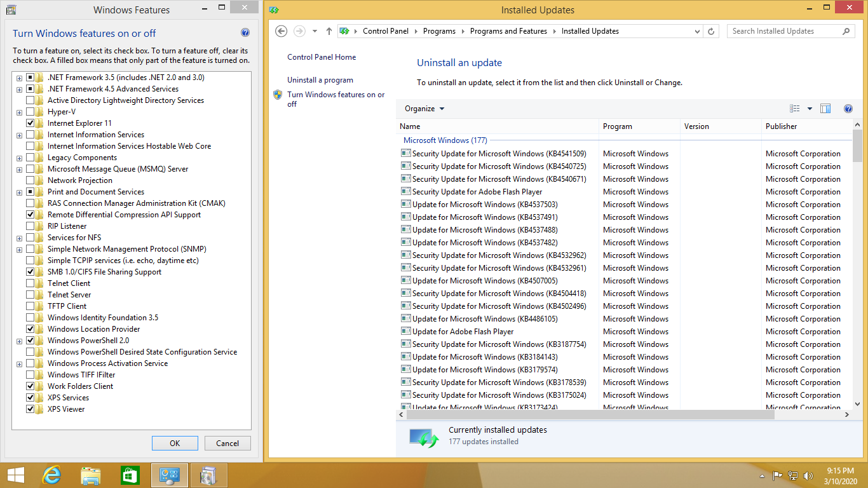Open Internet Explorer from the taskbar
868x488 pixels.
(x=51, y=475)
